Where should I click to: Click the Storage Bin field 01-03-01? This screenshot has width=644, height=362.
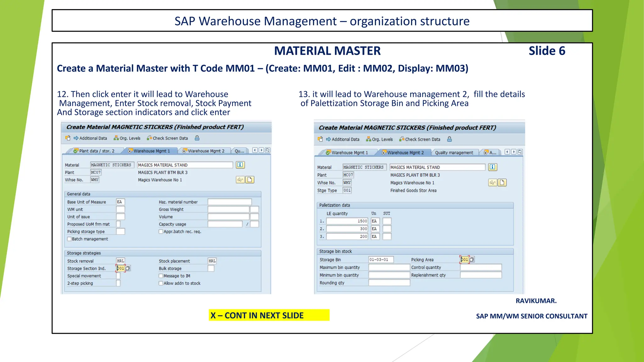pos(381,260)
